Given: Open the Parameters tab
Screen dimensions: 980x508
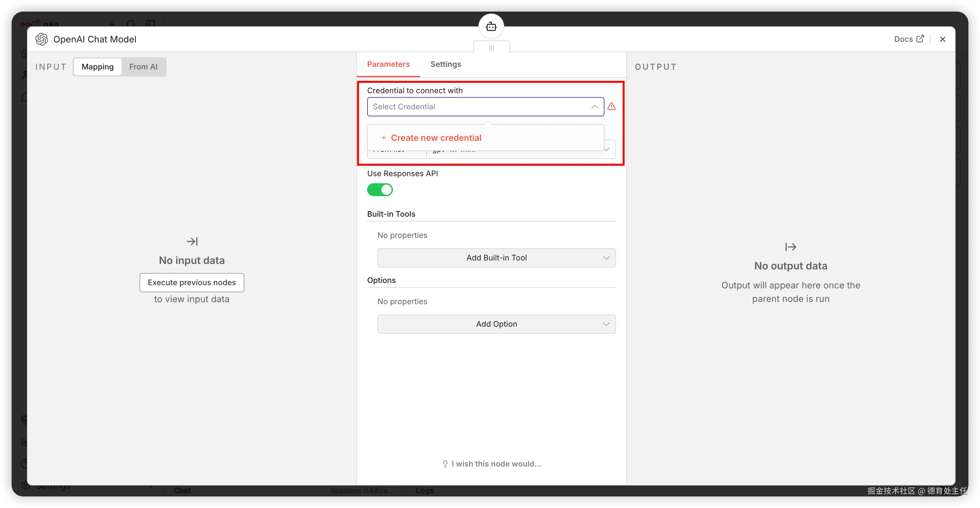Looking at the screenshot, I should 388,64.
